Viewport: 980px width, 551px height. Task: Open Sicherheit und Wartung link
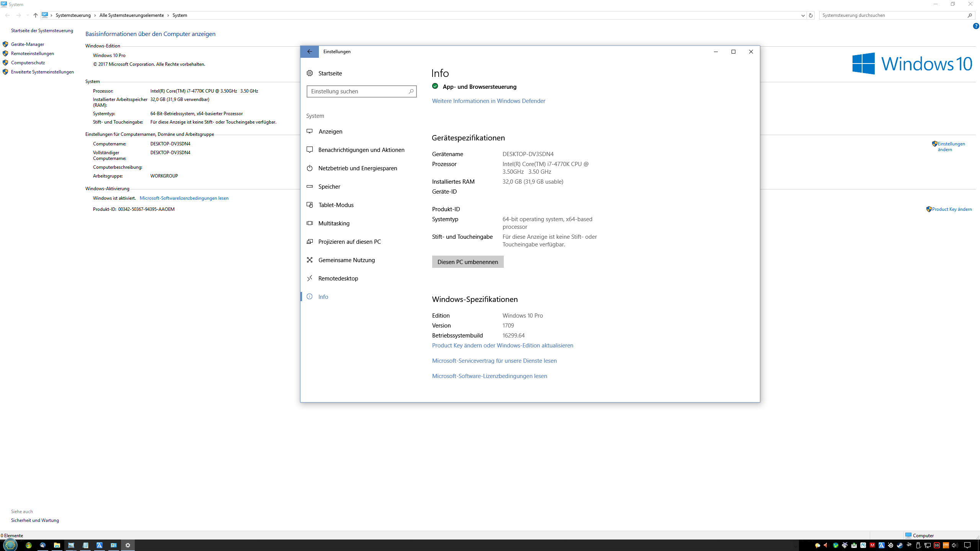[x=35, y=520]
